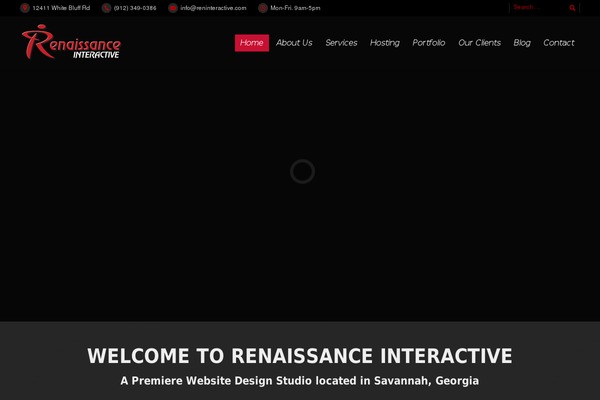Viewport: 600px width, 400px height.
Task: Click the info@reninteractive.com email link
Action: pyautogui.click(x=213, y=8)
